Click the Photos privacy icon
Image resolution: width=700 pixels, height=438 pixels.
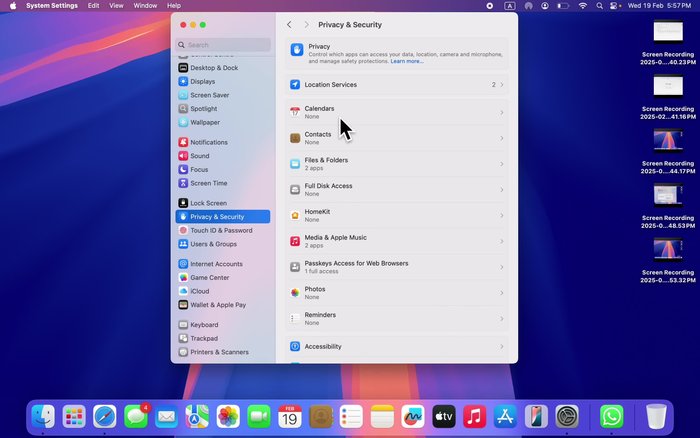295,293
